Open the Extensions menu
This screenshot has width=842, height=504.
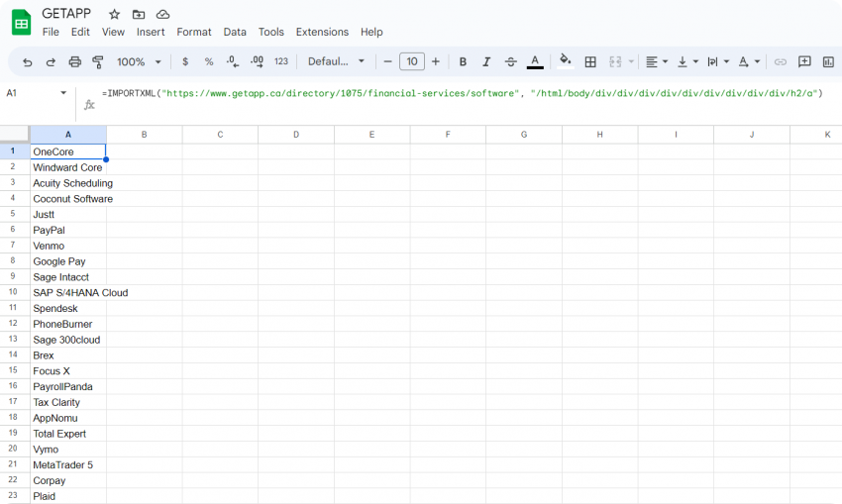click(x=322, y=33)
